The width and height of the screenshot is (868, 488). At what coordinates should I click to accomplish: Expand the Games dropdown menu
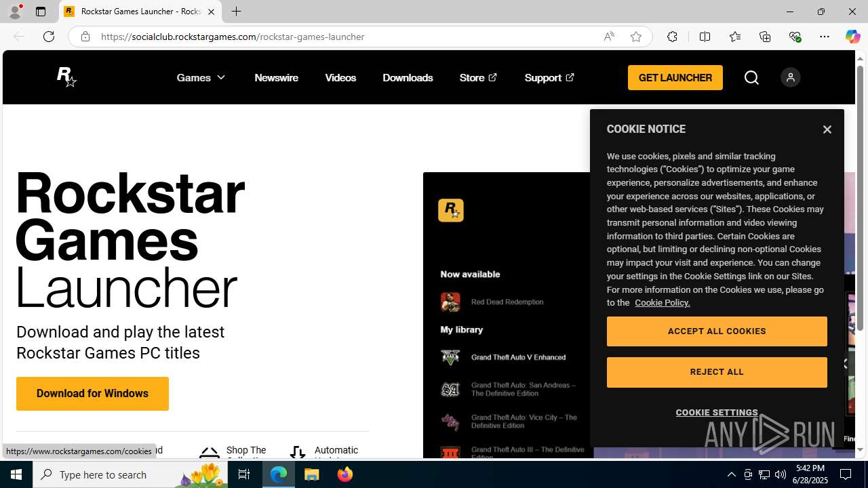[201, 77]
